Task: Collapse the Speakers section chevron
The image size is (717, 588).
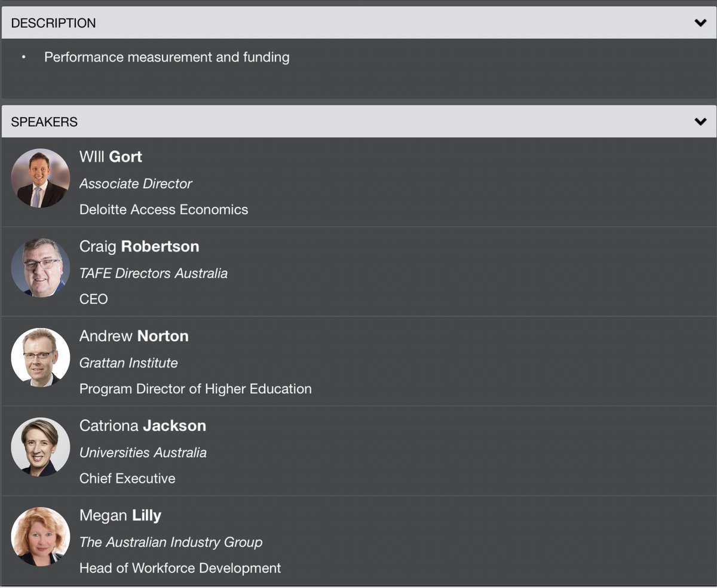Action: pos(700,122)
